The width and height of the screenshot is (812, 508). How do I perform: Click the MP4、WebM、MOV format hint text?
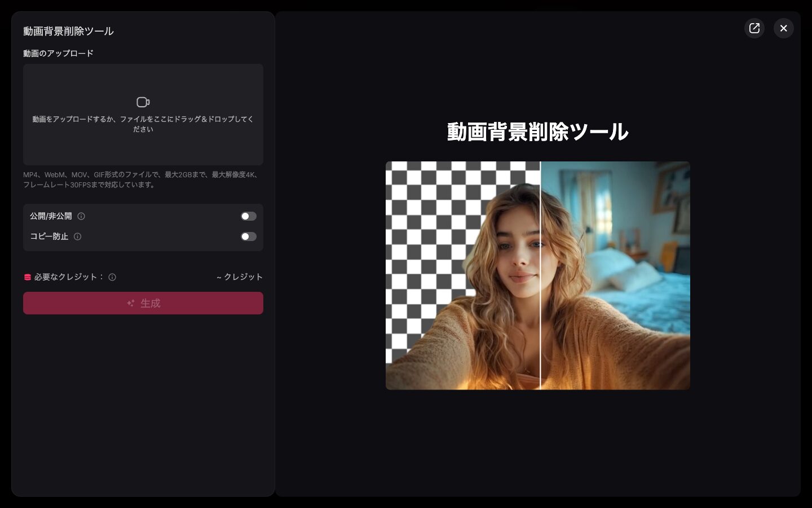[142, 179]
